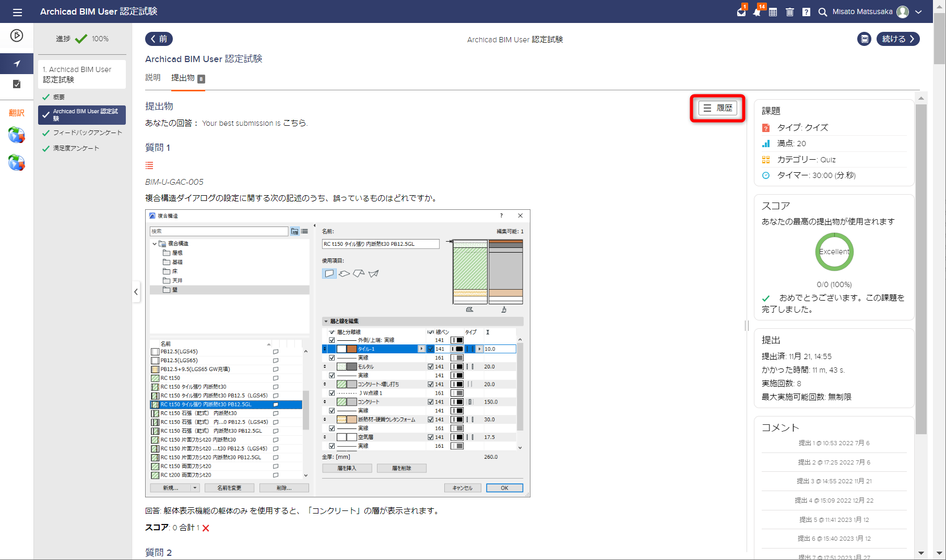946x560 pixels.
Task: Open the 履歴 history button
Action: click(718, 108)
